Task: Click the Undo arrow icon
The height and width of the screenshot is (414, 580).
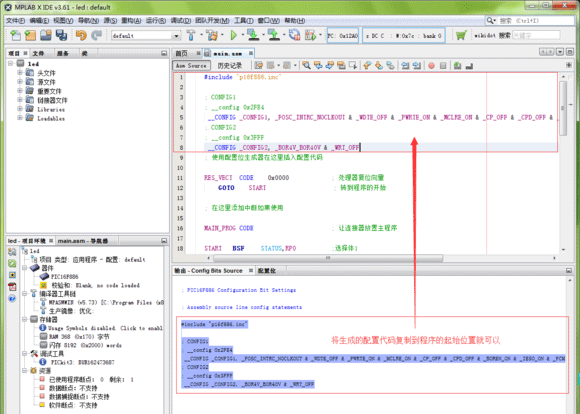Action: (81, 36)
